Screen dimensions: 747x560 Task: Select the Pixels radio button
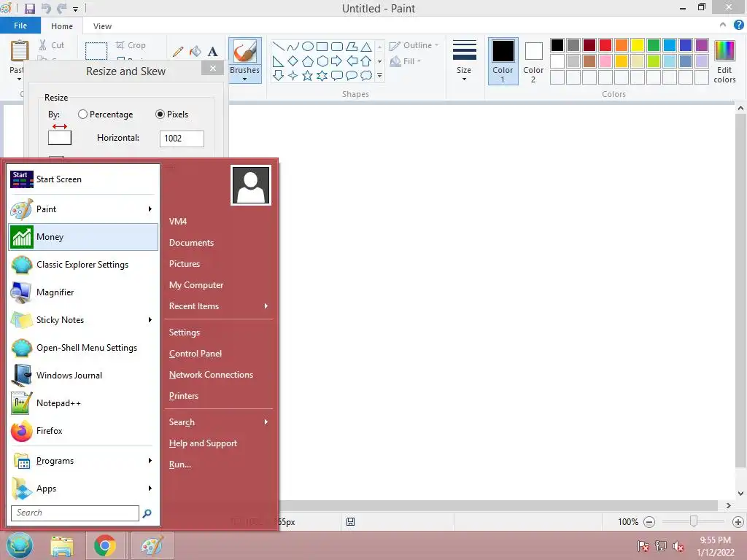click(160, 114)
